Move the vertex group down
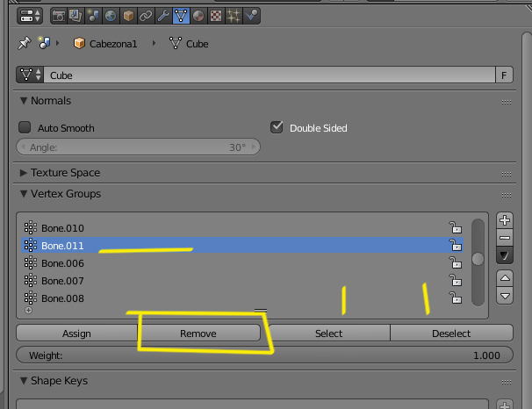 (x=505, y=296)
